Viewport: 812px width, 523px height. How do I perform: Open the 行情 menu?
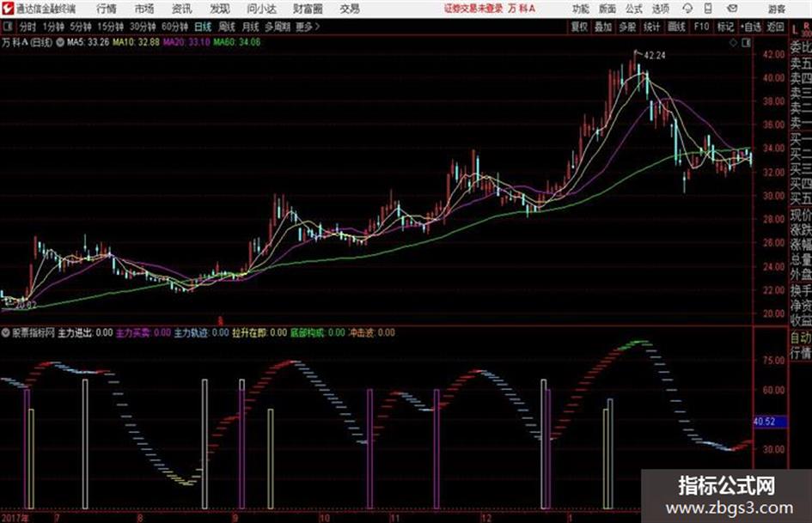107,9
